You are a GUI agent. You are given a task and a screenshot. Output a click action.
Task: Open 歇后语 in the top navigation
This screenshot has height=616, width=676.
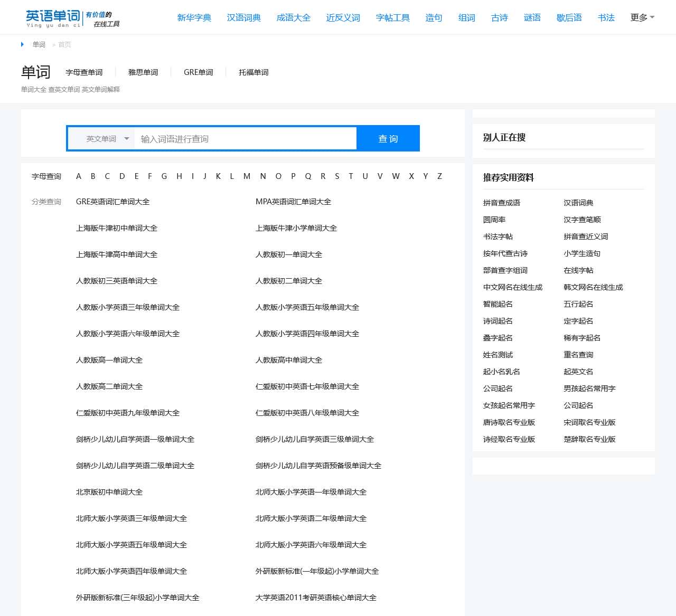coord(569,17)
